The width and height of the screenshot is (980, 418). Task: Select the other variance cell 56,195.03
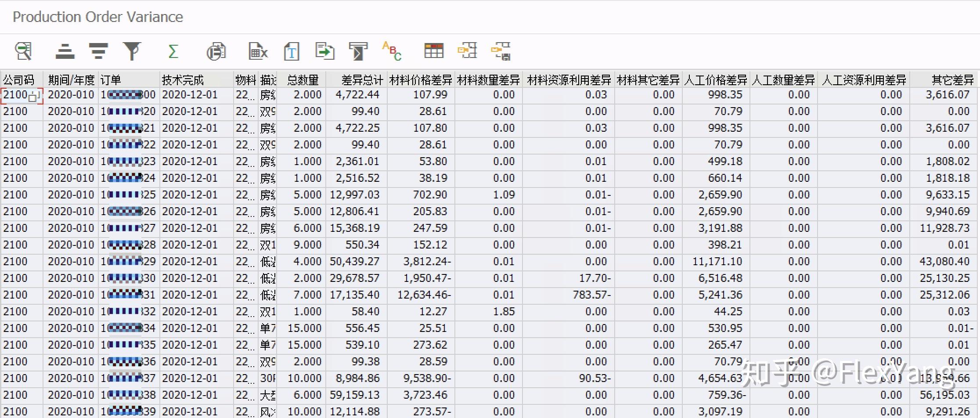(944, 395)
